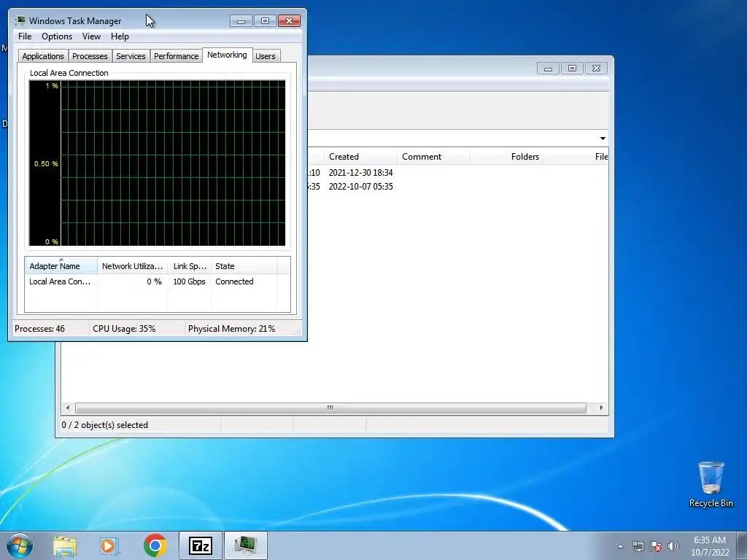Click the 2022-10-07 05:35 created entry

click(360, 186)
